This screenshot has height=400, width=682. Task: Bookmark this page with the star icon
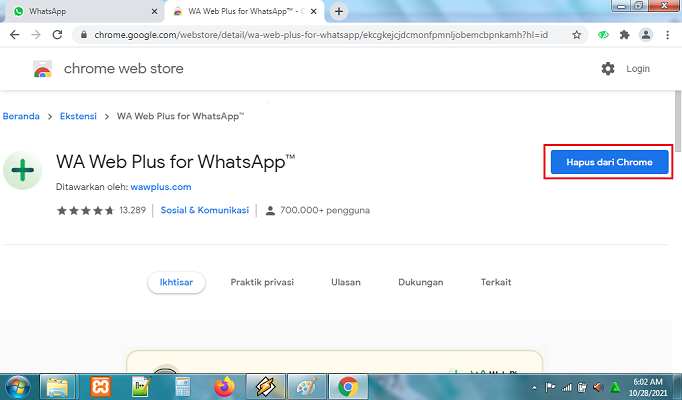pos(577,35)
